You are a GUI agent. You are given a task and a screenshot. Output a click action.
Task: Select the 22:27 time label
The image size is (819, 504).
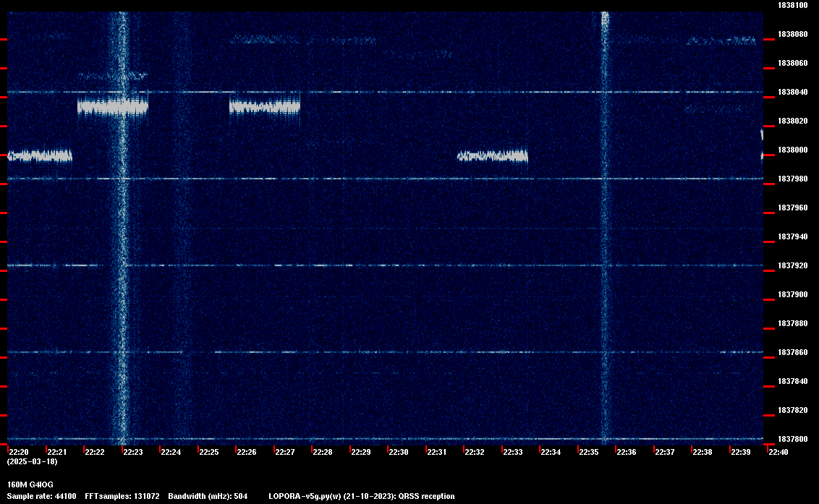[x=284, y=452]
